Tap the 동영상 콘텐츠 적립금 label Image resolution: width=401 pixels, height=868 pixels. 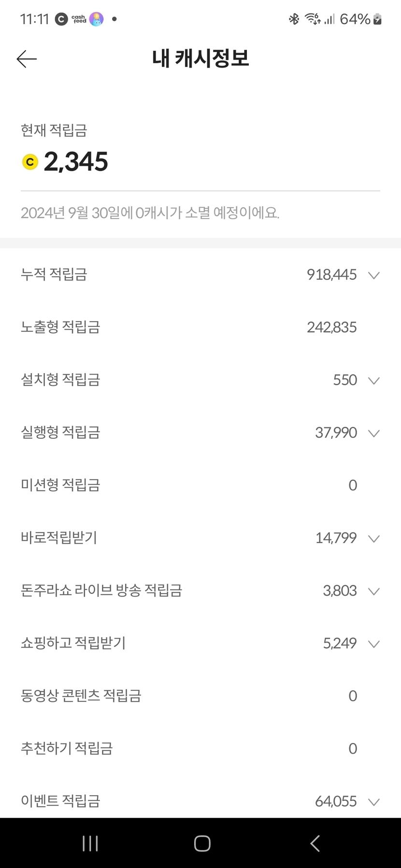point(81,696)
